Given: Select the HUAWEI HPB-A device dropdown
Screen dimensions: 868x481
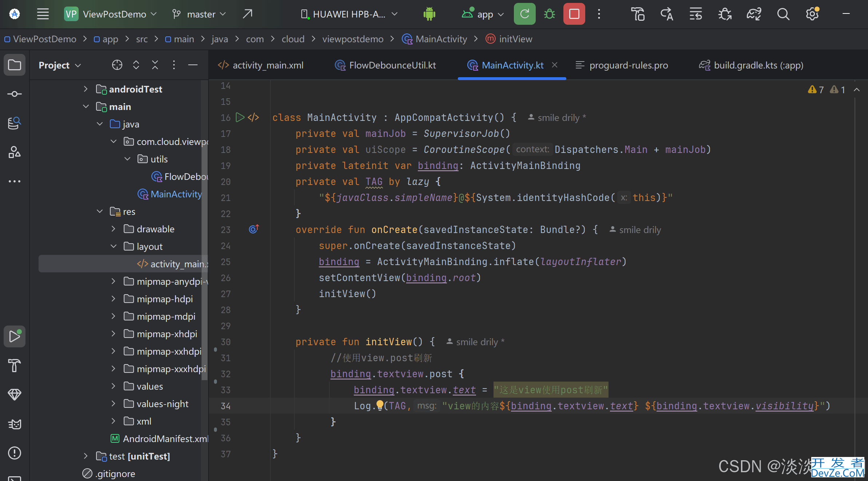Looking at the screenshot, I should click(349, 14).
